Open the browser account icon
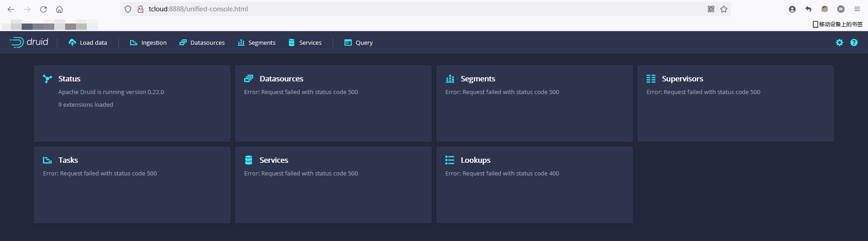Screen dimensions: 868x241 coord(792,9)
